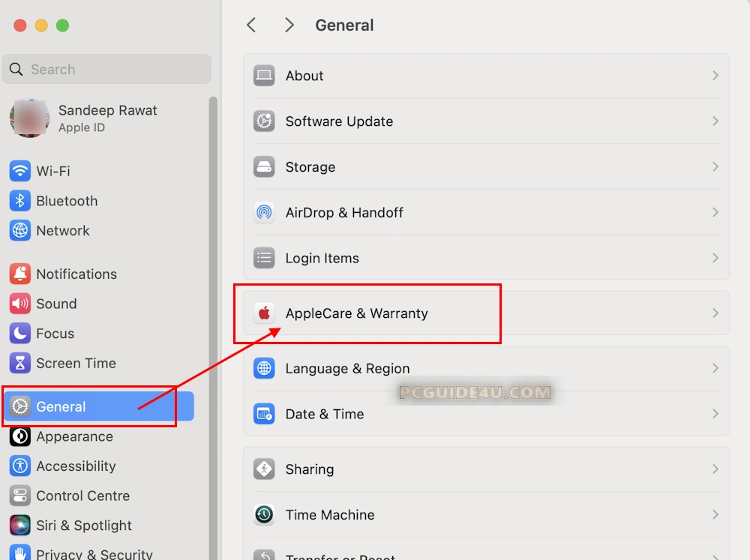The width and height of the screenshot is (750, 560).
Task: Open Bluetooth settings icon
Action: pyautogui.click(x=20, y=201)
